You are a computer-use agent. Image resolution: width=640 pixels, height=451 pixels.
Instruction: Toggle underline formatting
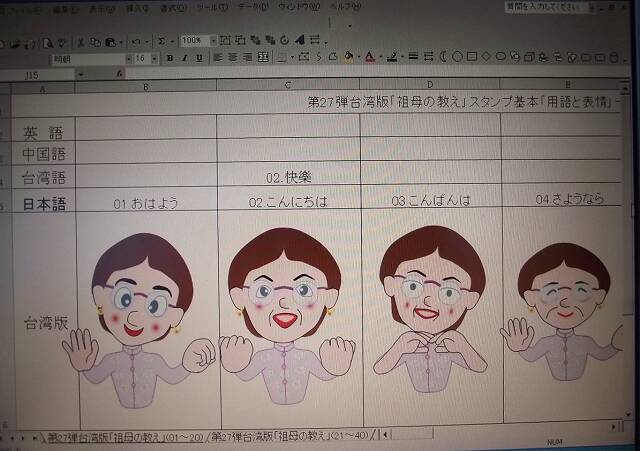pos(199,58)
